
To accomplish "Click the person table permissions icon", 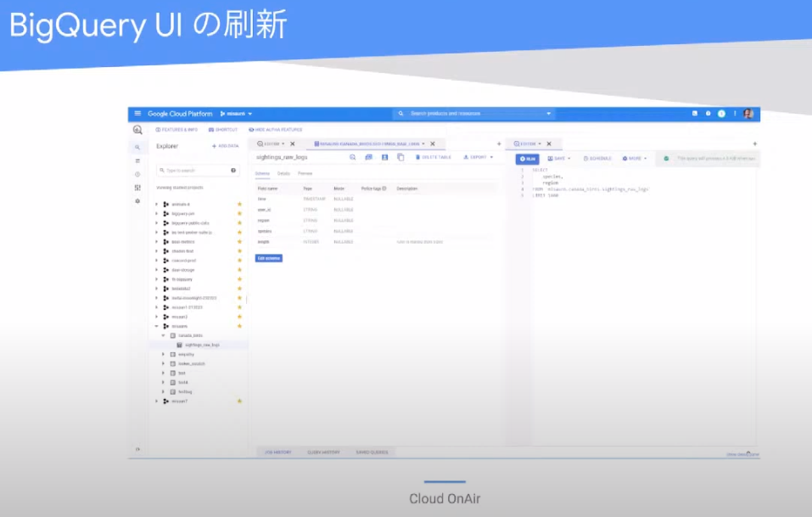I will tap(384, 157).
